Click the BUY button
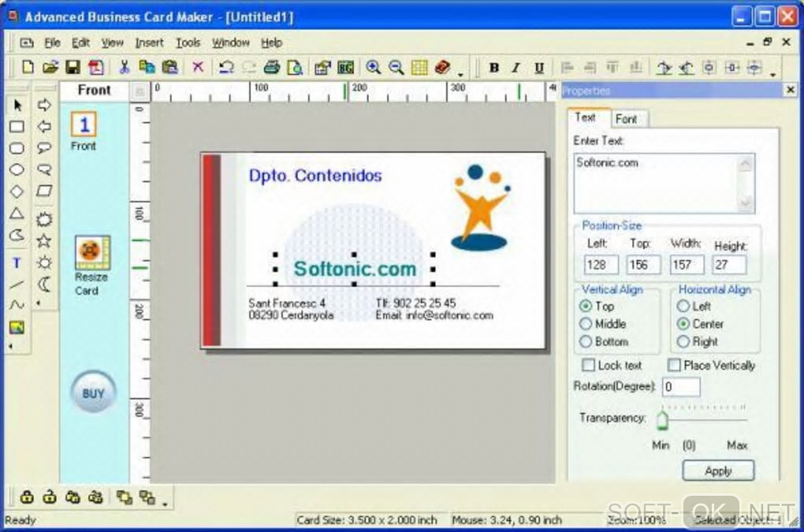Image resolution: width=804 pixels, height=532 pixels. coord(93,392)
